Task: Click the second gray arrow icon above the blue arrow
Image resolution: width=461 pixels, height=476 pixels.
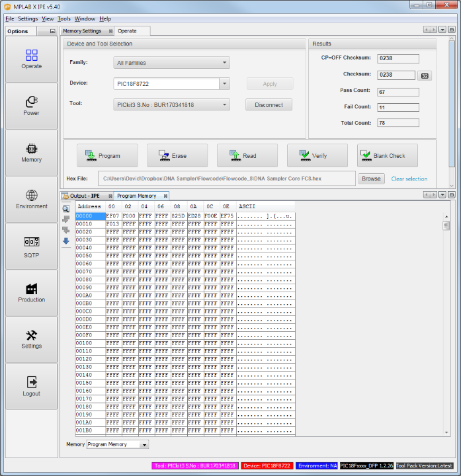Action: click(66, 230)
